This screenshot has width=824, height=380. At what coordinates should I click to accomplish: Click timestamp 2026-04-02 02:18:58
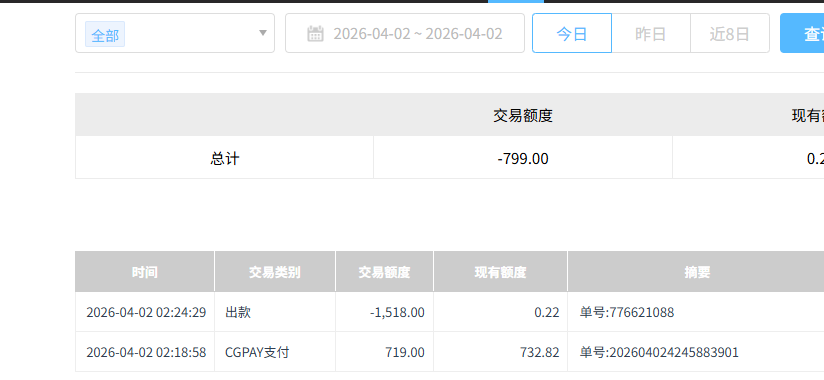click(x=146, y=352)
